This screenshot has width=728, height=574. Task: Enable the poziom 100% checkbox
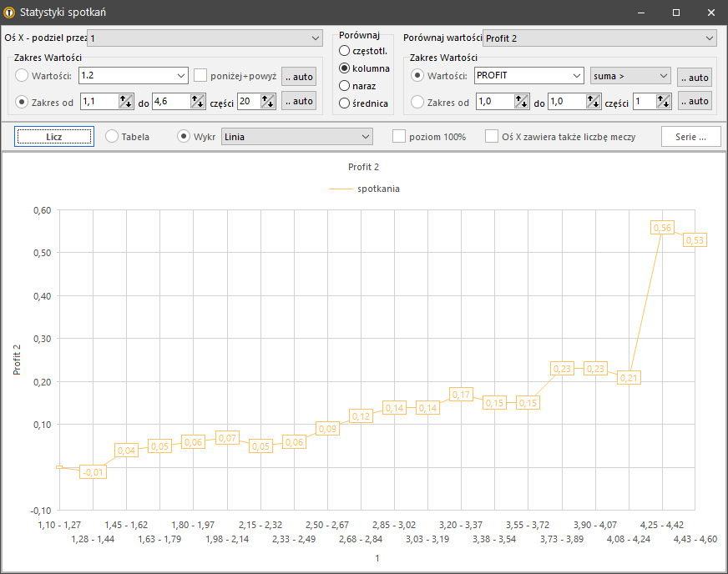tap(399, 136)
